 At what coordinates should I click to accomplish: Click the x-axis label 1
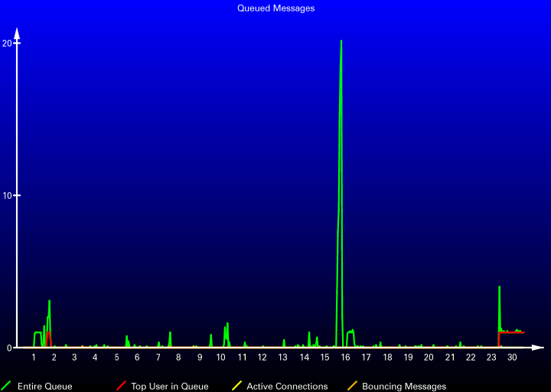pos(34,358)
